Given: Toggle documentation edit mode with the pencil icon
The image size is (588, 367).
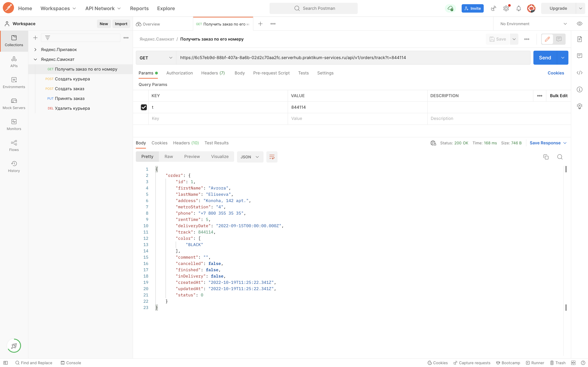Looking at the screenshot, I should coord(547,39).
